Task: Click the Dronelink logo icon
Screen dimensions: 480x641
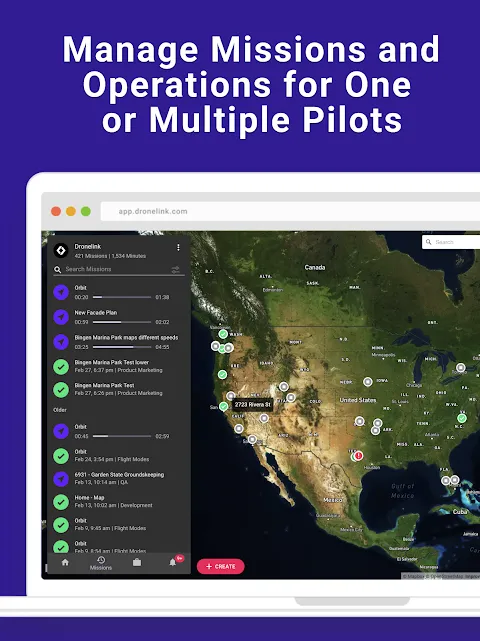Action: pos(61,250)
